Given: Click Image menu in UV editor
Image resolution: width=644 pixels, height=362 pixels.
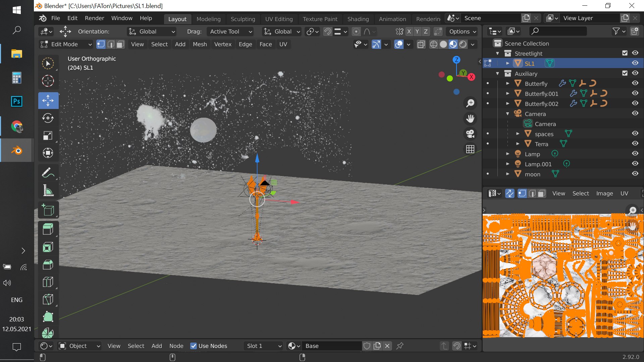Looking at the screenshot, I should [x=604, y=193].
